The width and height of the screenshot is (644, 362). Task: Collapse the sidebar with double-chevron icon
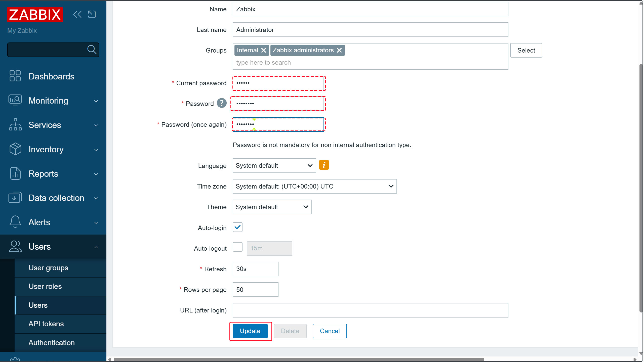pos(77,14)
